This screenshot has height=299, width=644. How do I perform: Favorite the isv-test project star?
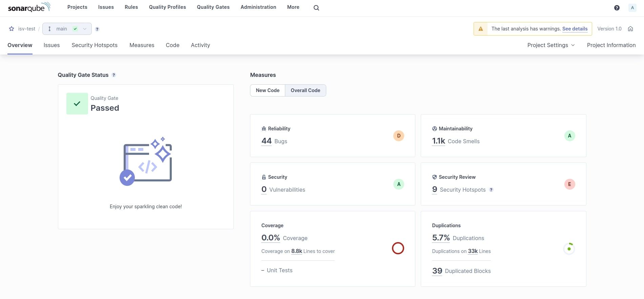pos(12,29)
